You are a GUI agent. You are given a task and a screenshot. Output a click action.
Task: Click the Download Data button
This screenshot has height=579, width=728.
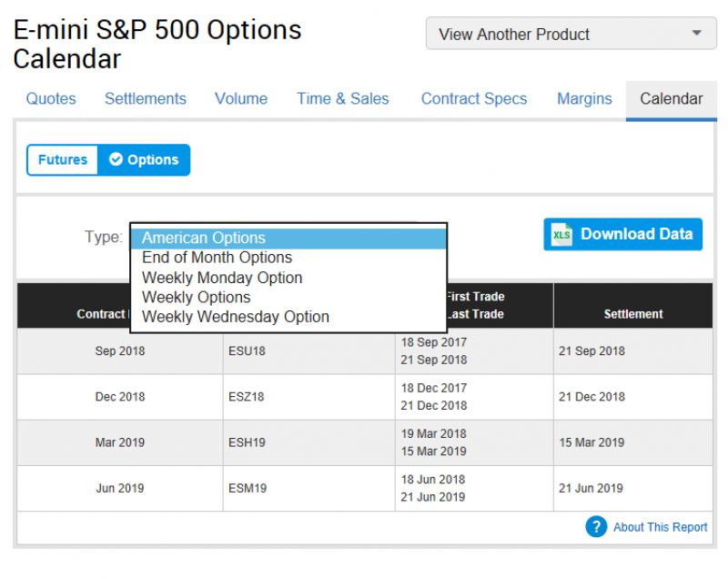click(623, 234)
